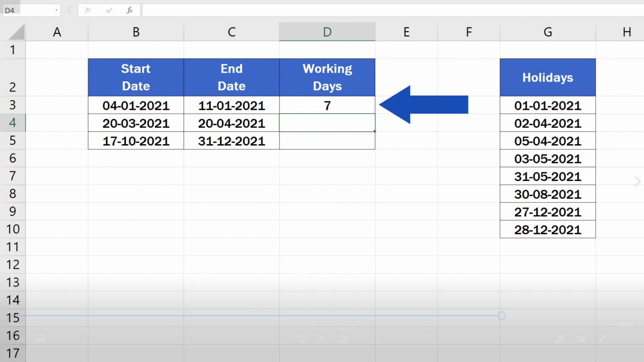Click inside the formula bar input
This screenshot has height=362, width=644.
click(x=393, y=10)
